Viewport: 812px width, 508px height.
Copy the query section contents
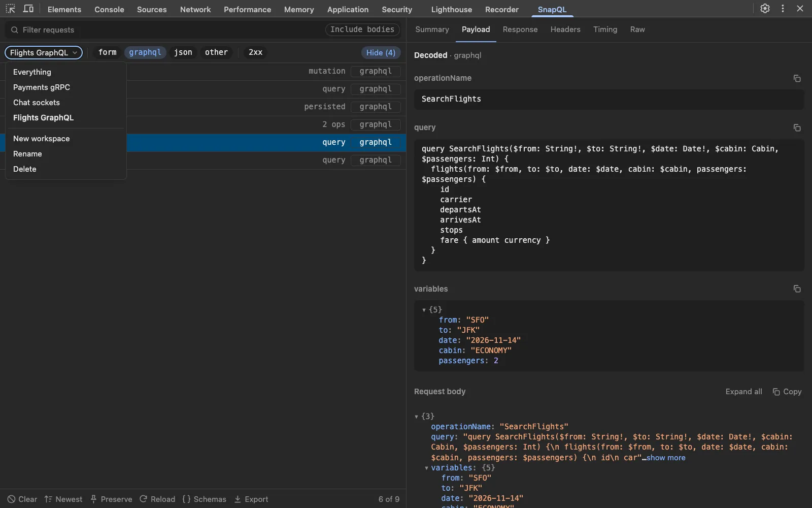[x=797, y=128]
